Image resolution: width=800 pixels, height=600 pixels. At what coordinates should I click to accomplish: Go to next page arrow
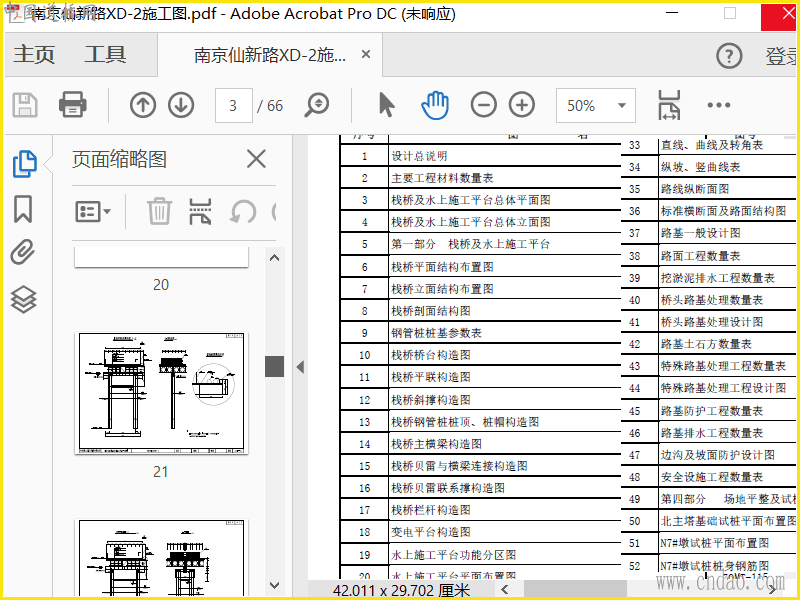(x=181, y=105)
